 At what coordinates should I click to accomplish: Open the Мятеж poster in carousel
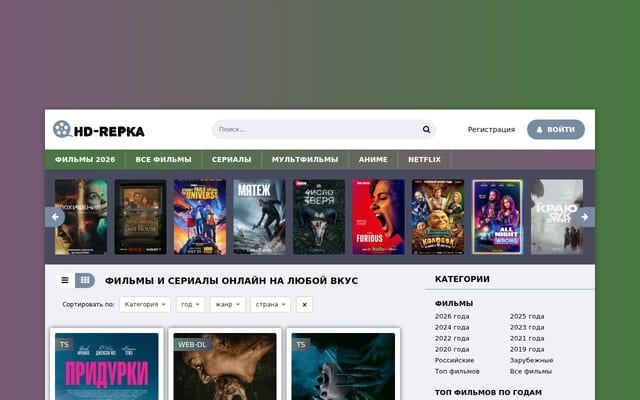click(x=260, y=217)
